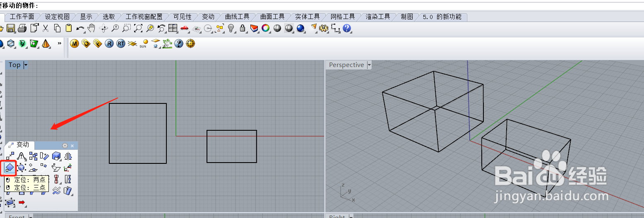The image size is (644, 218).
Task: Click the Paste clipboard icon
Action: [x=69, y=28]
